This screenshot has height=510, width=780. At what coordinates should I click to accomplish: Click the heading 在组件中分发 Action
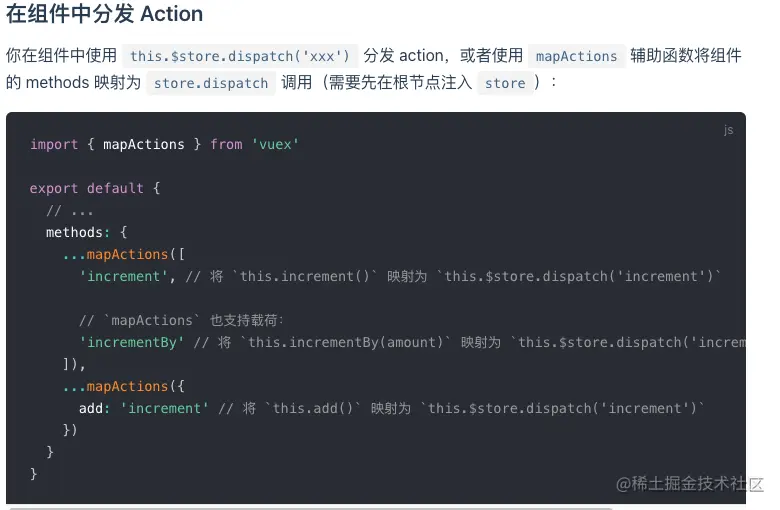(105, 15)
